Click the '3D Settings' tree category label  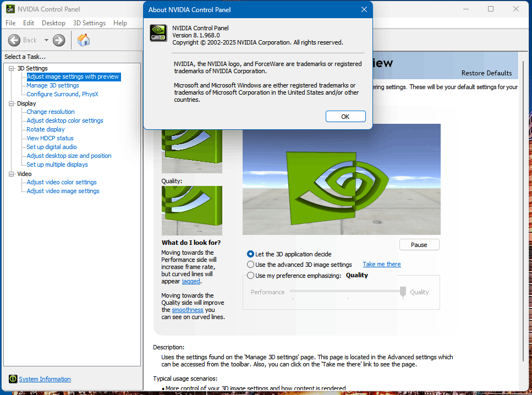(32, 68)
